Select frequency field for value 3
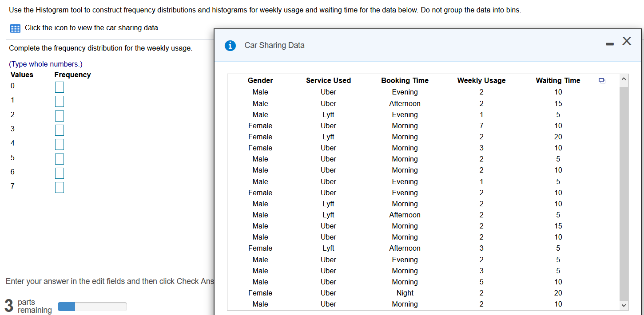The height and width of the screenshot is (315, 644). (60, 130)
